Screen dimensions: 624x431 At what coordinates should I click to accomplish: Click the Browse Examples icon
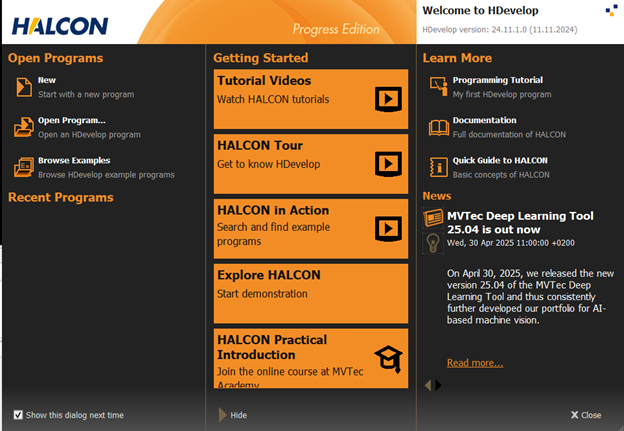coord(24,167)
